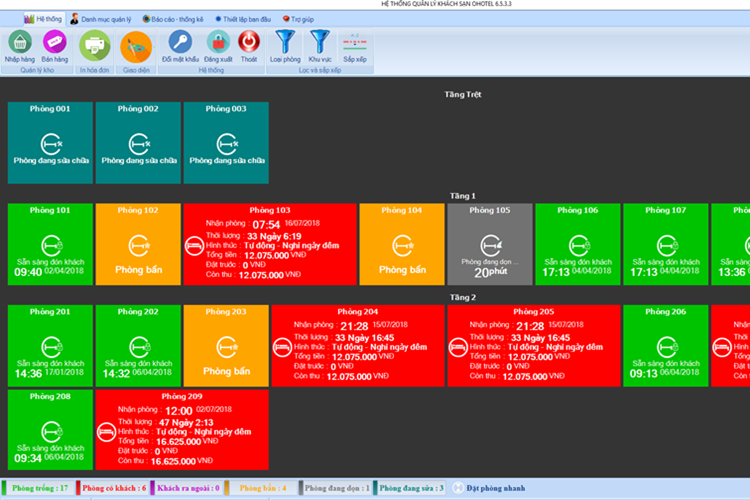Click the Tầng 2 floor heading

pos(463,297)
